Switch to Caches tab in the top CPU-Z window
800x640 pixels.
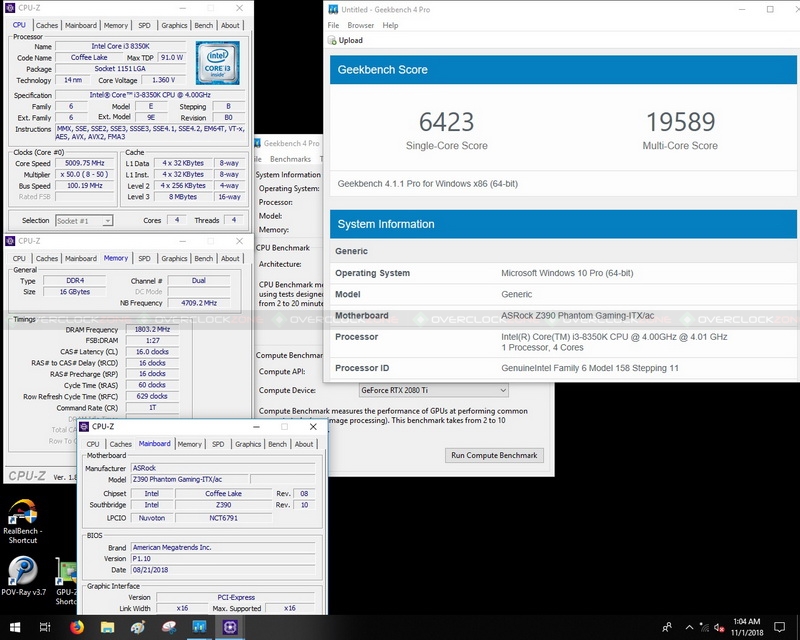[x=47, y=25]
